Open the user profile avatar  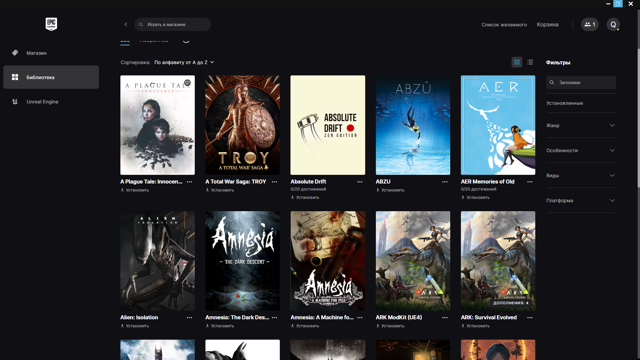pyautogui.click(x=613, y=24)
